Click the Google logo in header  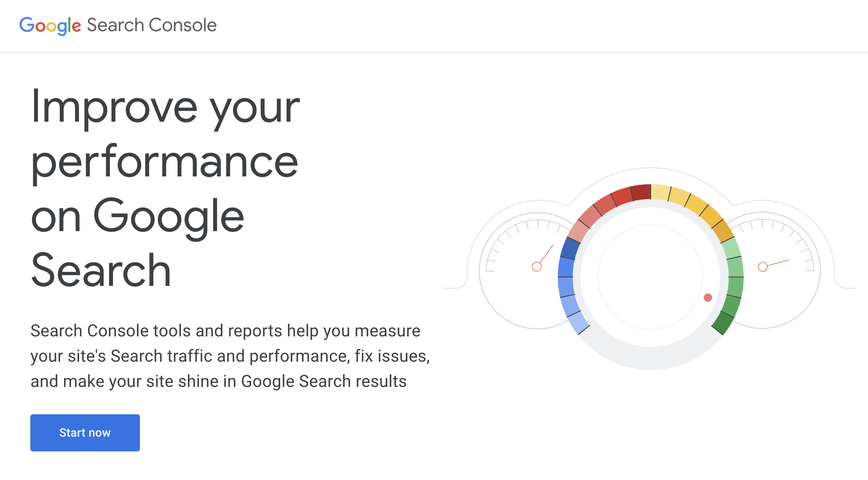pyautogui.click(x=50, y=26)
